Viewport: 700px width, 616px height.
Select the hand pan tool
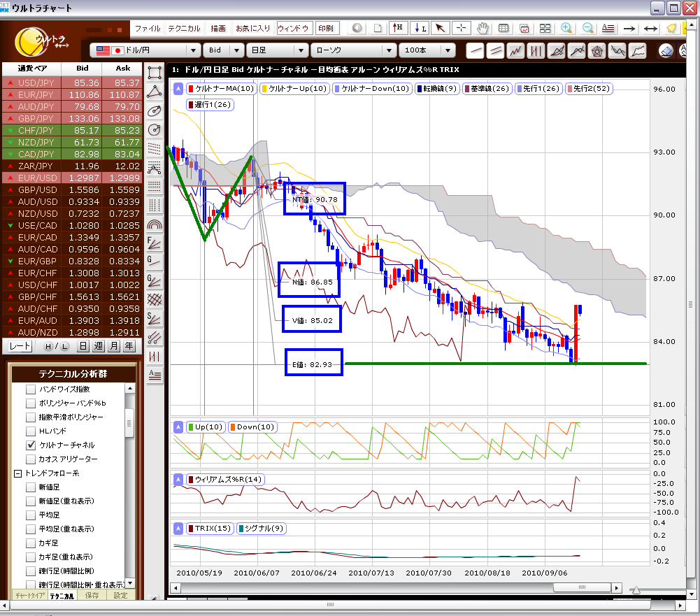[x=483, y=28]
